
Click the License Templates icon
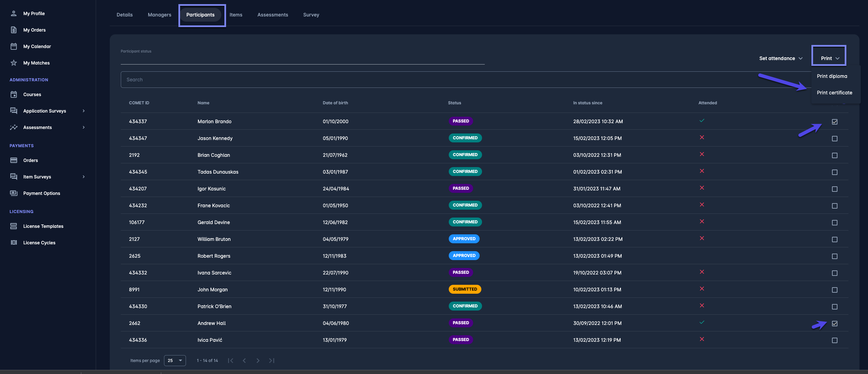[x=14, y=226]
